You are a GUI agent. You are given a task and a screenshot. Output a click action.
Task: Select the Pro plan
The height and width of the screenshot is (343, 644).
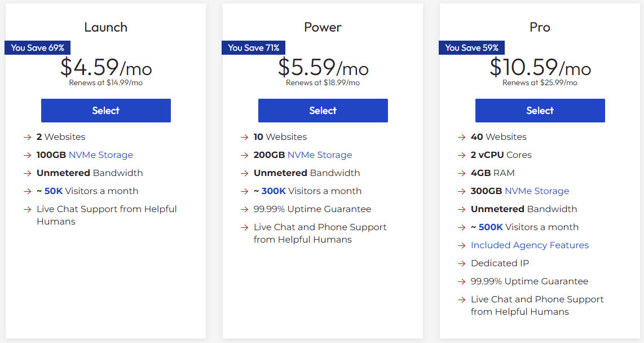coord(540,111)
